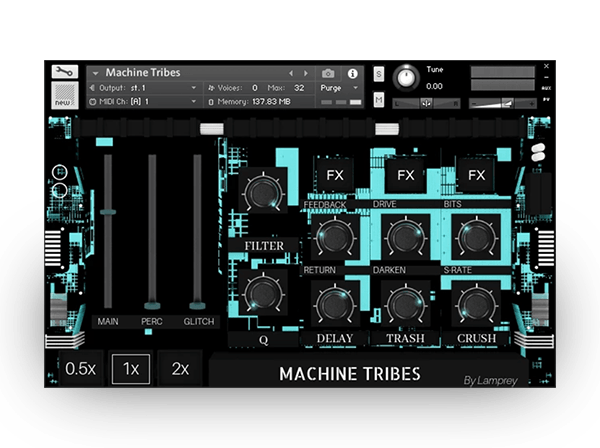Viewport: 600px width, 448px height.
Task: Click the upper circle icon on left edge
Action: (x=60, y=173)
